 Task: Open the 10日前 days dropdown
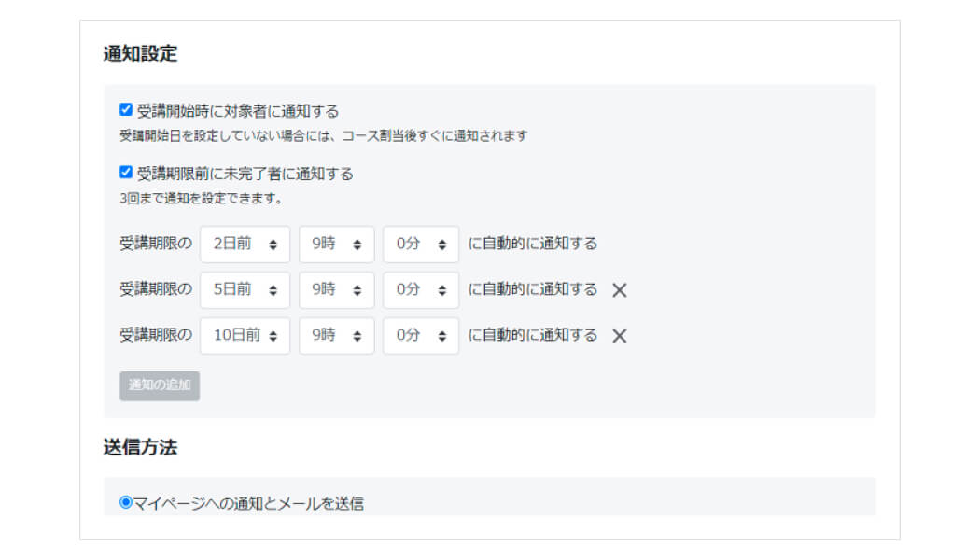pos(245,336)
